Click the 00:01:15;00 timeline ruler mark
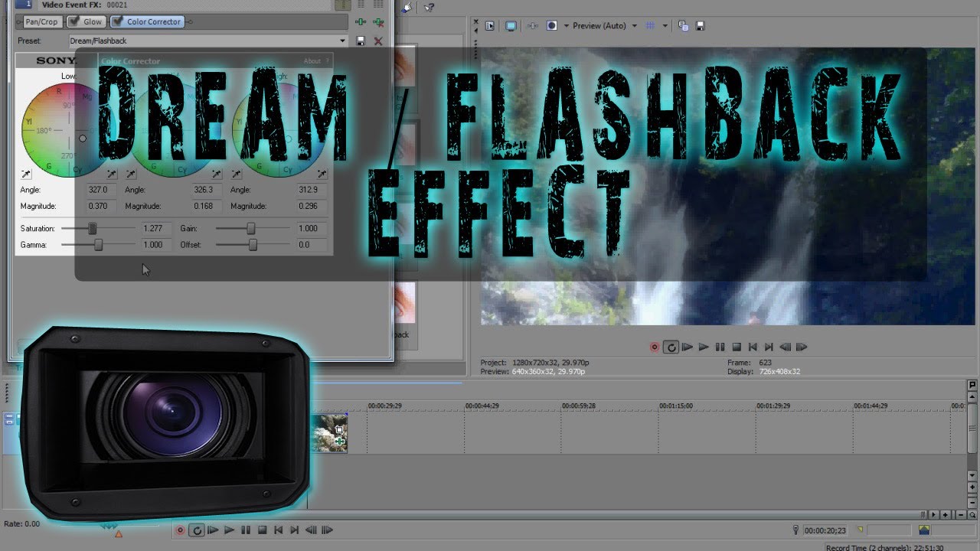 click(676, 406)
